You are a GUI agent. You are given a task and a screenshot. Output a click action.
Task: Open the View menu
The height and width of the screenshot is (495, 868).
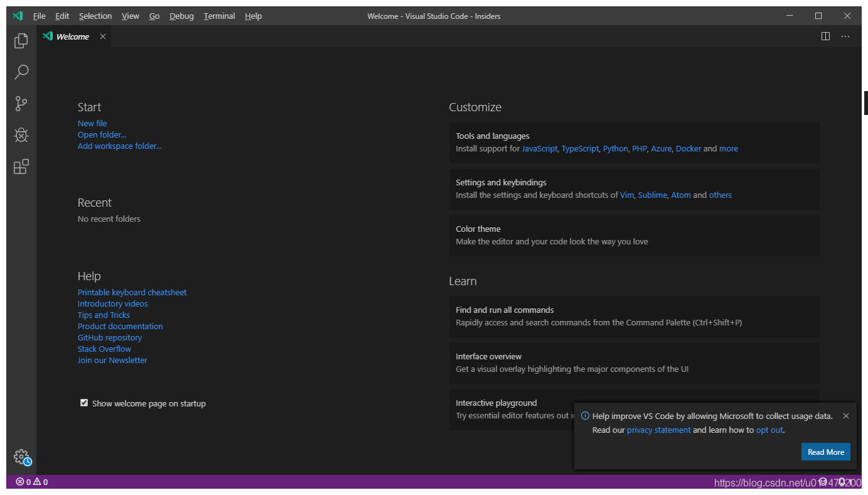tap(131, 16)
